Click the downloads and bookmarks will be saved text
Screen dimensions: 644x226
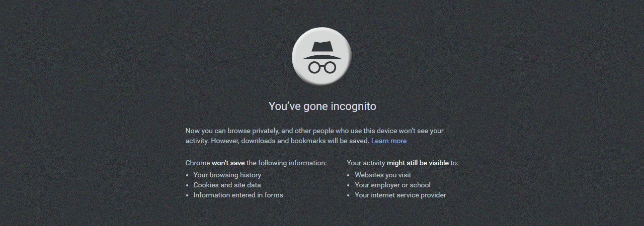(x=305, y=141)
